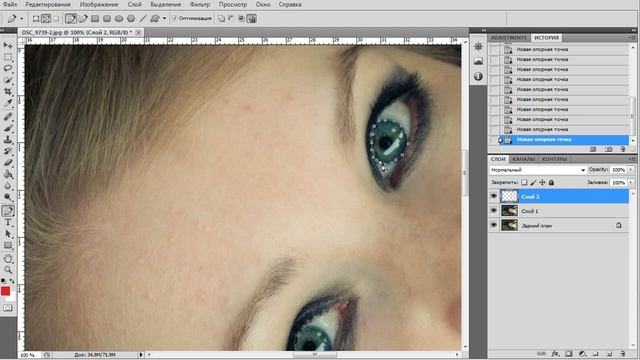
Task: Toggle lock transparent pixels
Action: 524,182
